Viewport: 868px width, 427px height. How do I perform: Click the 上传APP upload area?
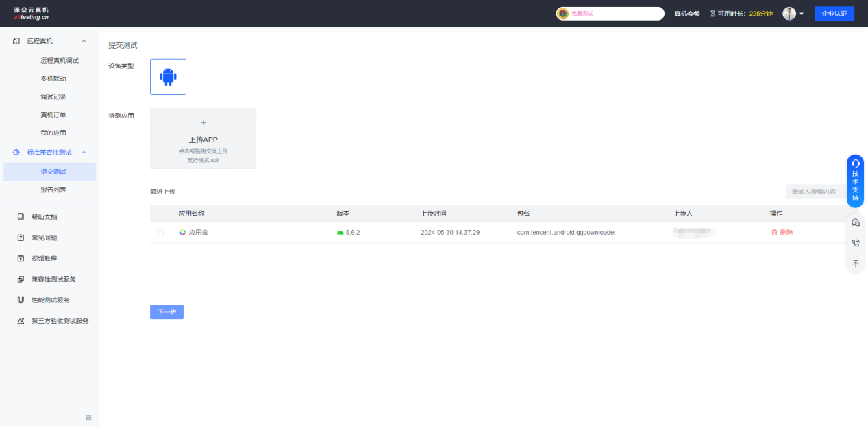[x=203, y=139]
